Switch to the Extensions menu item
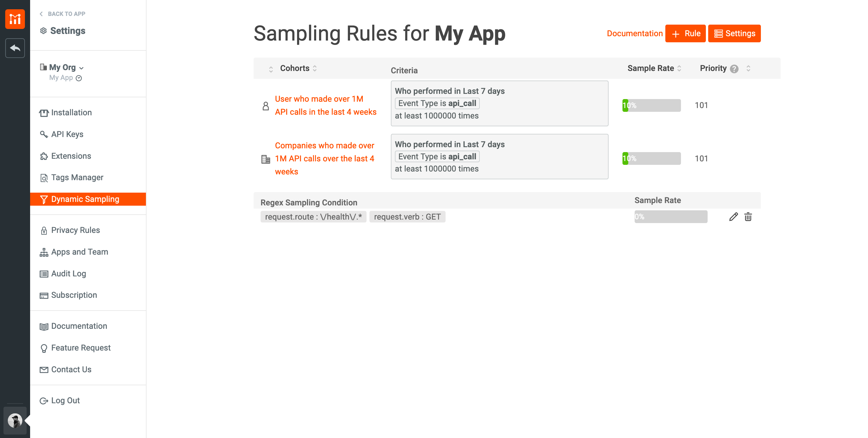Screen dimensions: 868x438 coord(71,156)
